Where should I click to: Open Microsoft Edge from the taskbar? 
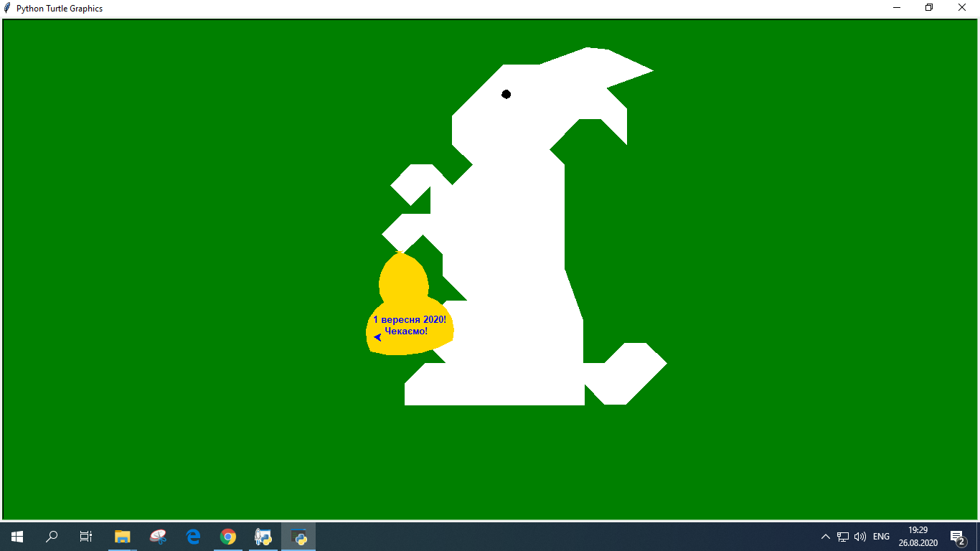click(x=193, y=536)
